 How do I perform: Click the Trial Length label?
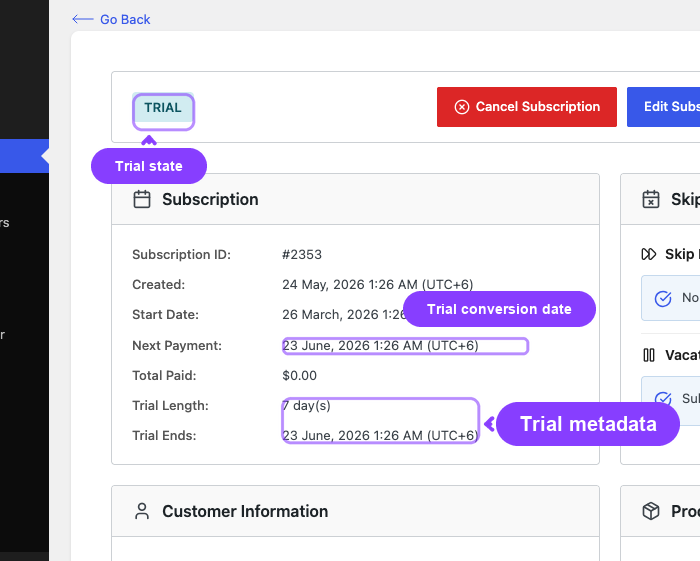pos(171,406)
